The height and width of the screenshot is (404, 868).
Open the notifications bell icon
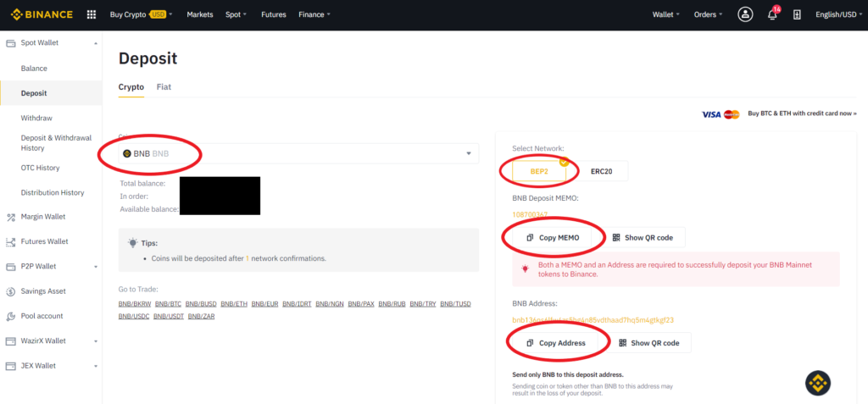pyautogui.click(x=772, y=14)
